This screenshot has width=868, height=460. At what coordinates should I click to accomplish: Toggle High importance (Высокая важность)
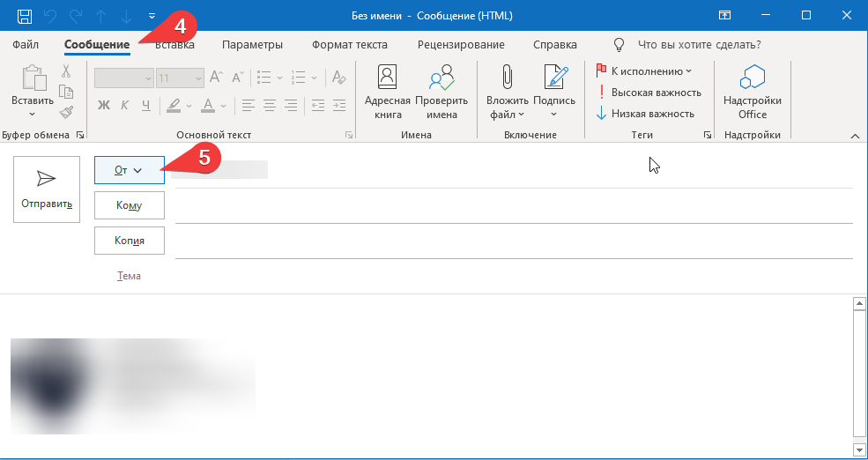649,93
